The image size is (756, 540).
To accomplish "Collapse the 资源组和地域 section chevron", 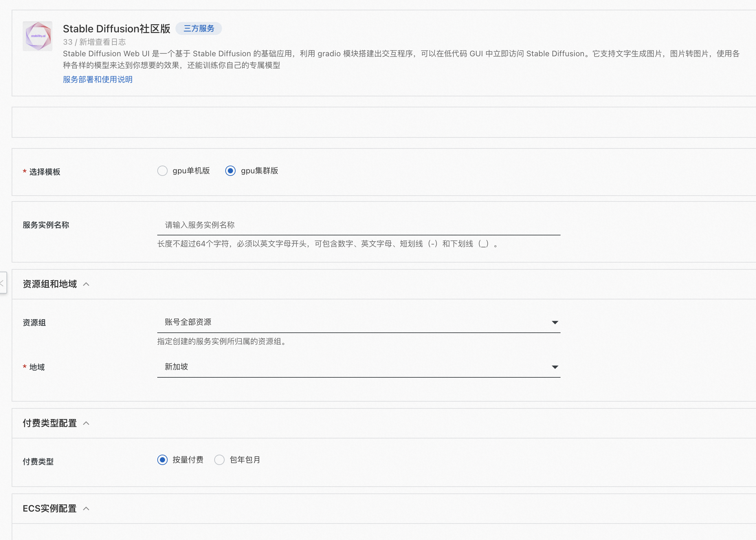I will 86,284.
